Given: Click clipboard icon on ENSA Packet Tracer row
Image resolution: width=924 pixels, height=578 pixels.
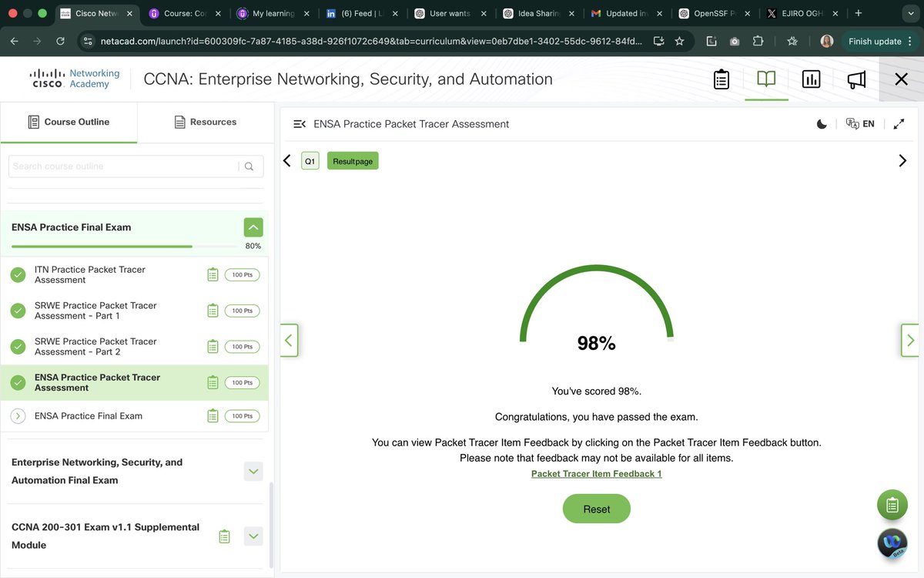Looking at the screenshot, I should (213, 382).
